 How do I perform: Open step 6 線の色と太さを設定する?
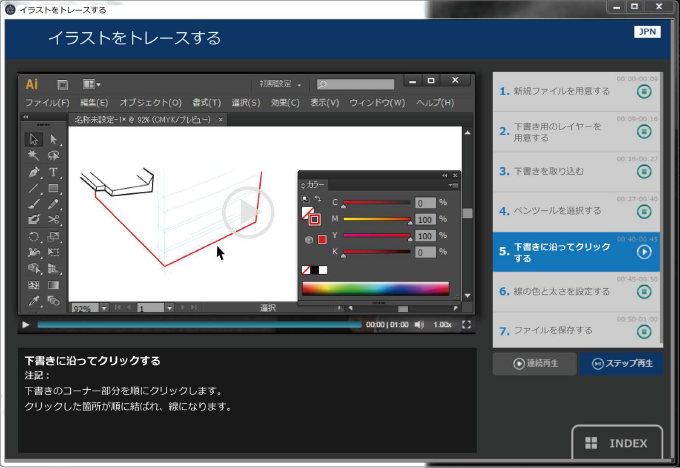576,291
